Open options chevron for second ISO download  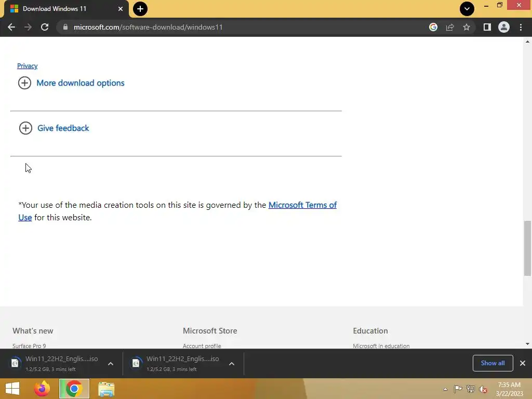[x=232, y=363]
